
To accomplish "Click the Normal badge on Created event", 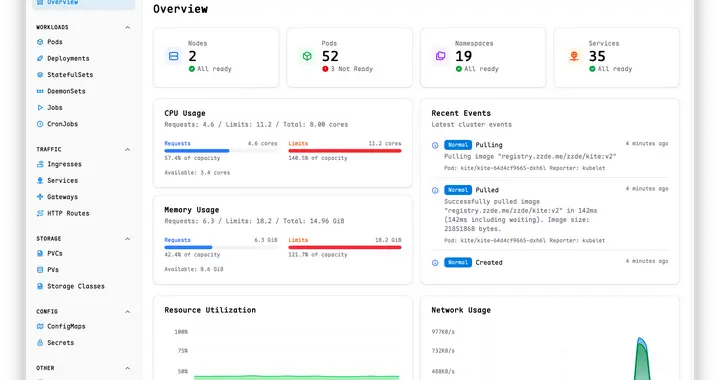I will coord(458,263).
